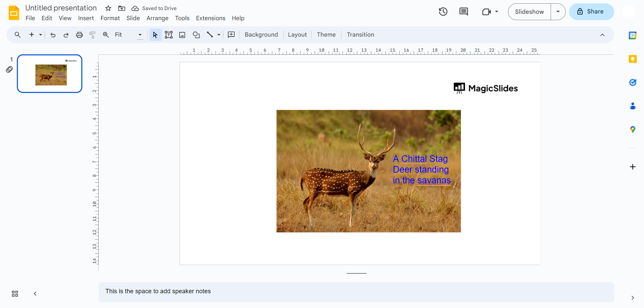The image size is (644, 308).
Task: Undo the last action
Action: [x=53, y=35]
